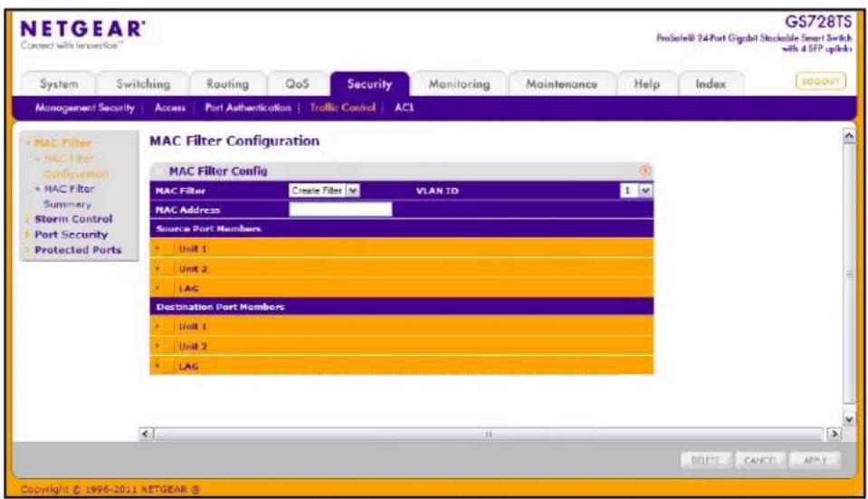This screenshot has height=499, width=868.
Task: Click the horizontal scrollbar thumb
Action: 489,434
